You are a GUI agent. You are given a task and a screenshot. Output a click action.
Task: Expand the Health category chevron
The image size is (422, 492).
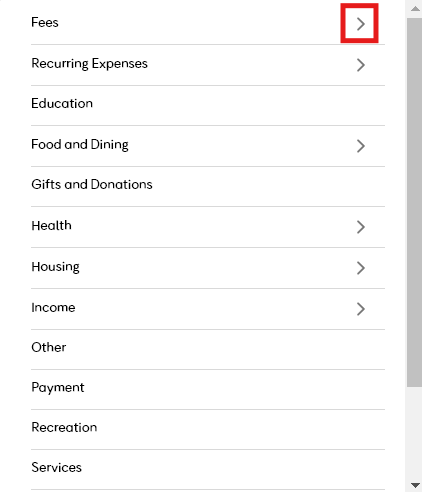coord(360,227)
